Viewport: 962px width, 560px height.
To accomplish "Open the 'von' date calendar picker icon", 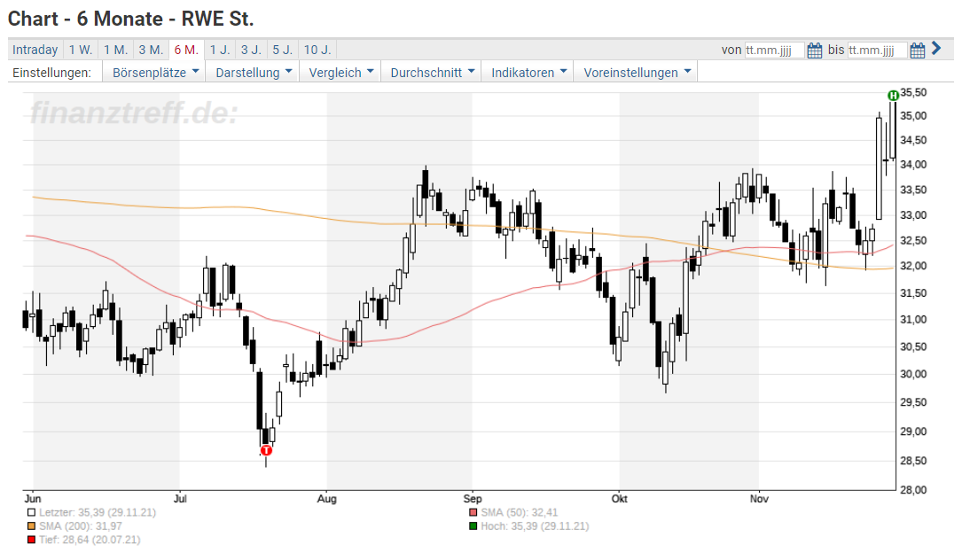I will pos(814,51).
